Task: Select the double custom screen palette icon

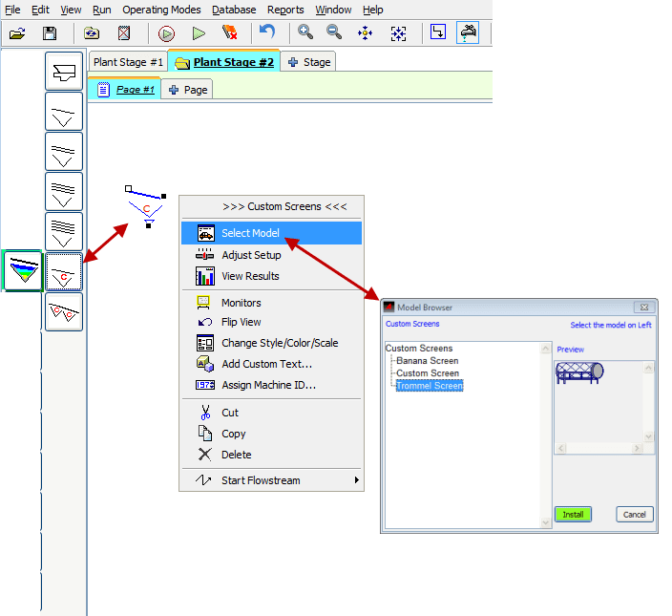Action: click(x=64, y=312)
